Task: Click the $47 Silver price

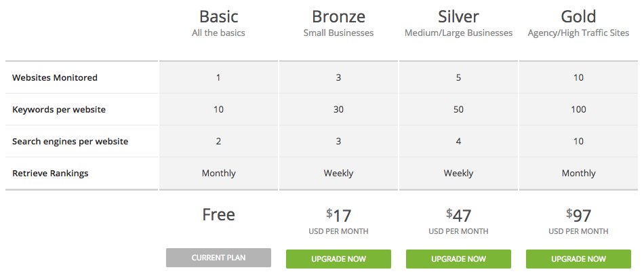Action: point(459,216)
